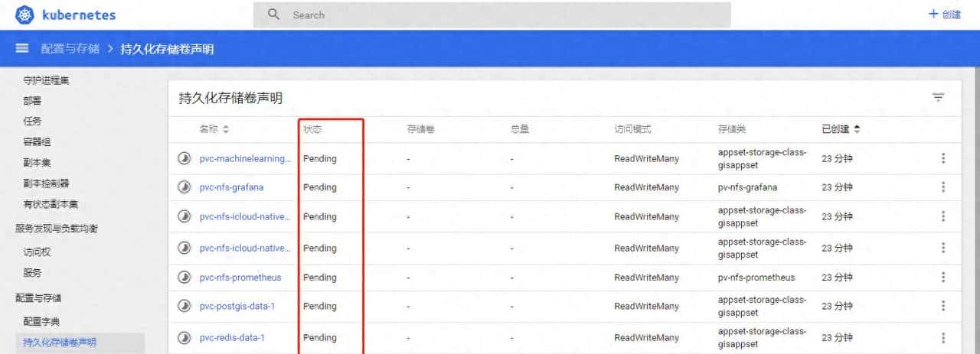This screenshot has height=354, width=980.
Task: Select 有状态副本集 in the sidebar
Action: [x=51, y=204]
